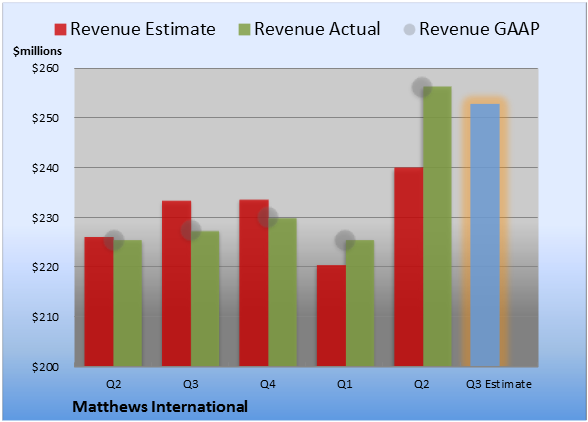This screenshot has width=588, height=422.
Task: Select the red estimate bar above Q1
Action: click(x=331, y=315)
